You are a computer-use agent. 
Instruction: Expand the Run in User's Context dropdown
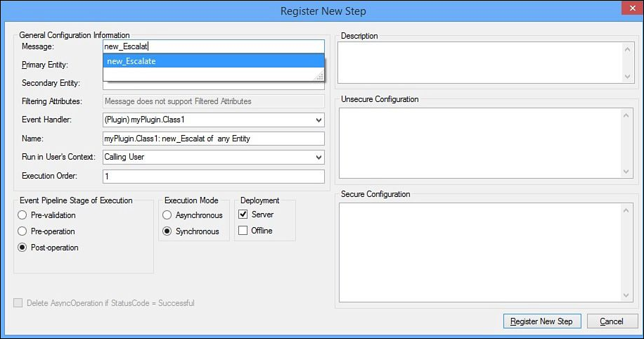click(x=318, y=157)
